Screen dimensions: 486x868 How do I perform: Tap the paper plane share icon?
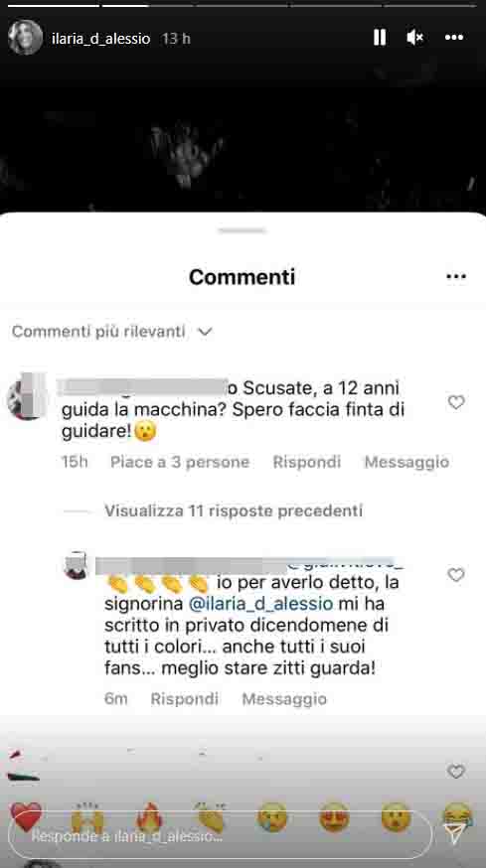[455, 835]
